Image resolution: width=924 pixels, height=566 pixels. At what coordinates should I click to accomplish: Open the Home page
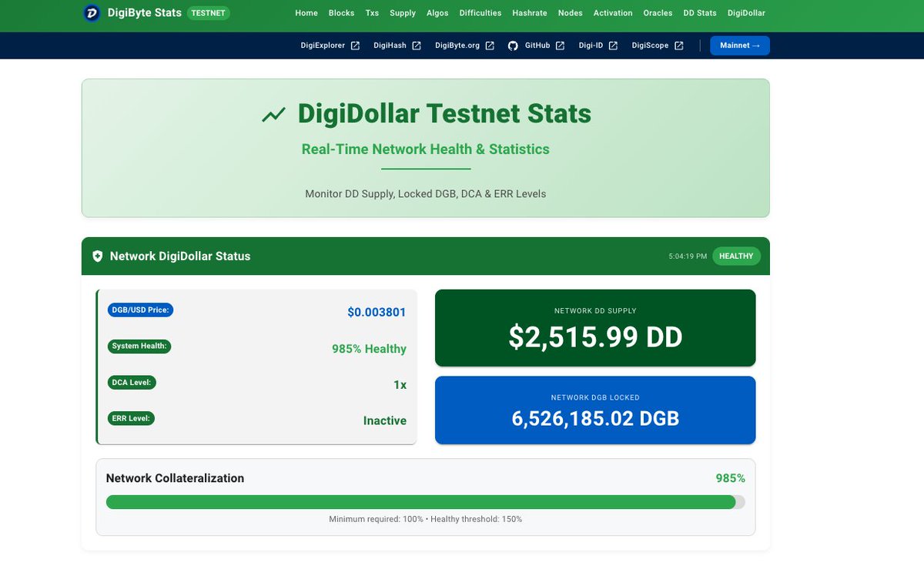(x=306, y=13)
